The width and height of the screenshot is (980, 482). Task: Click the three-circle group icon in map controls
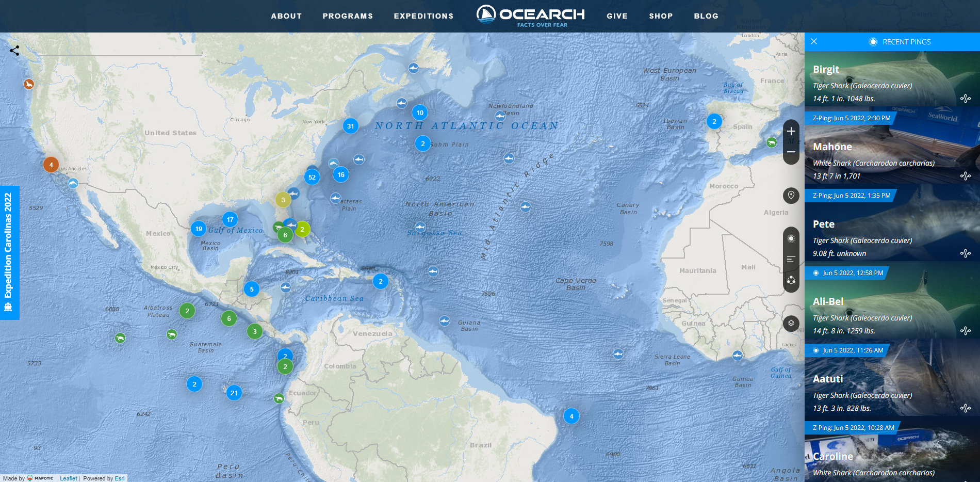pos(791,280)
